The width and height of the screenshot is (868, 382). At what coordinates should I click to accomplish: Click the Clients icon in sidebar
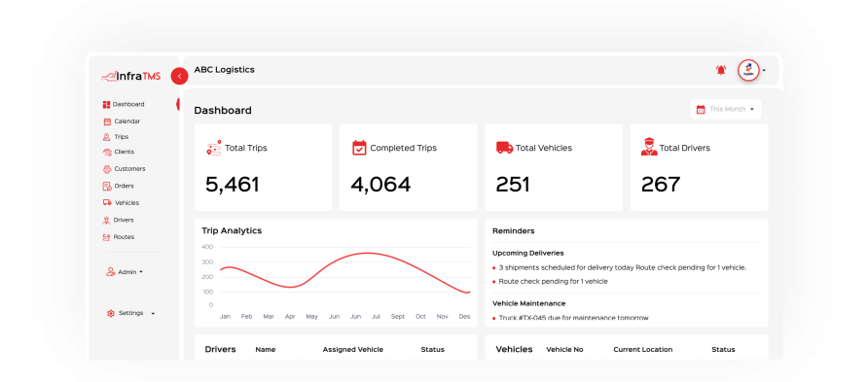point(107,152)
